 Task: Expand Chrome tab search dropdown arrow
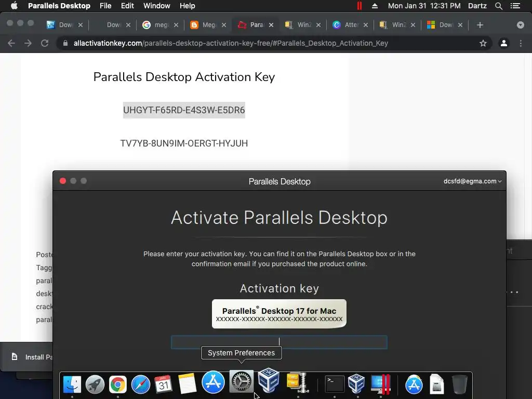pyautogui.click(x=521, y=25)
